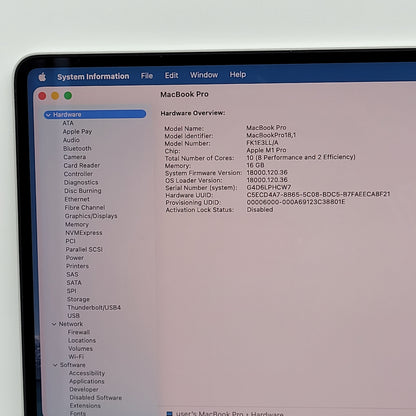Select Firewall under Network
Viewport: 416px width, 416px height.
[79, 332]
